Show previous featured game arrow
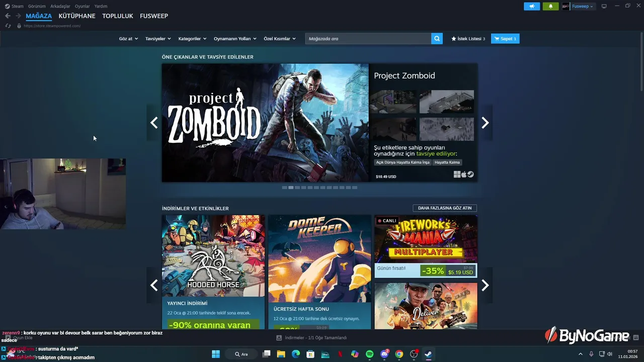644x362 pixels. 154,123
